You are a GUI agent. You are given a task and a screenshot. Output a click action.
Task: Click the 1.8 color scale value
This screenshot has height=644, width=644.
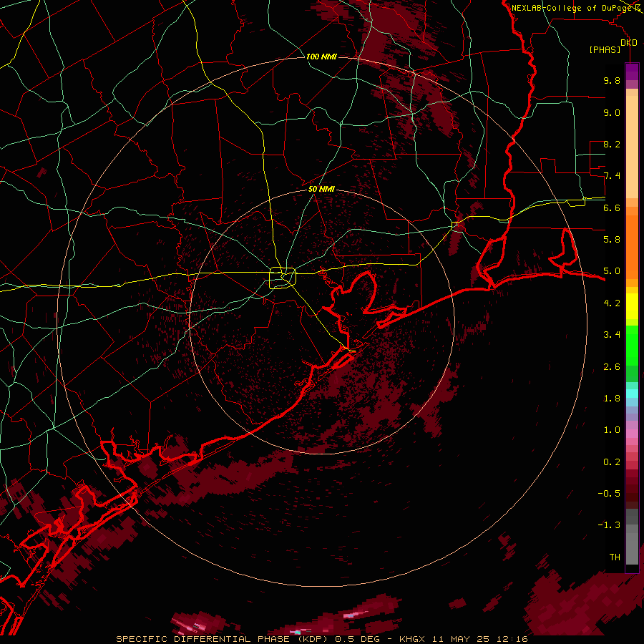point(612,399)
